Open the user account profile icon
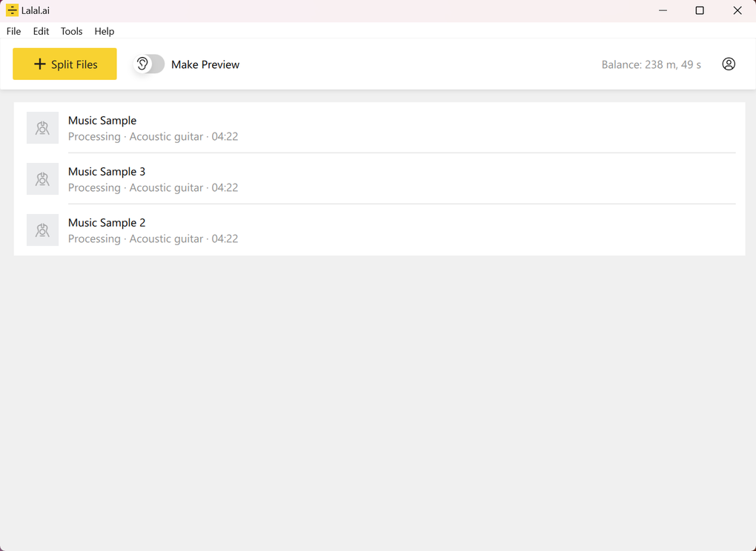 (729, 64)
